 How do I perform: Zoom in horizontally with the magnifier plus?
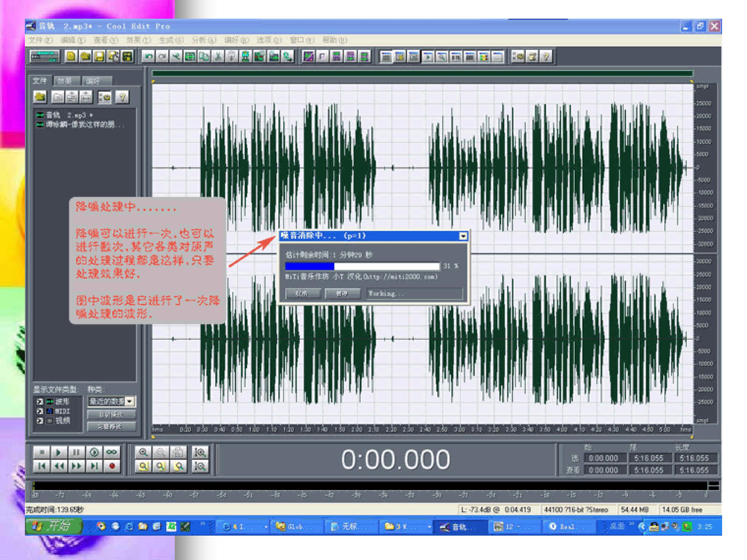coord(143,452)
